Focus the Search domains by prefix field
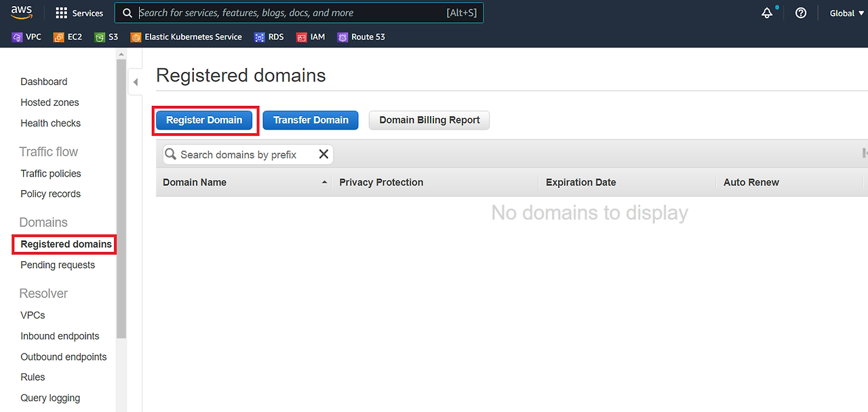The width and height of the screenshot is (868, 412). [x=248, y=155]
